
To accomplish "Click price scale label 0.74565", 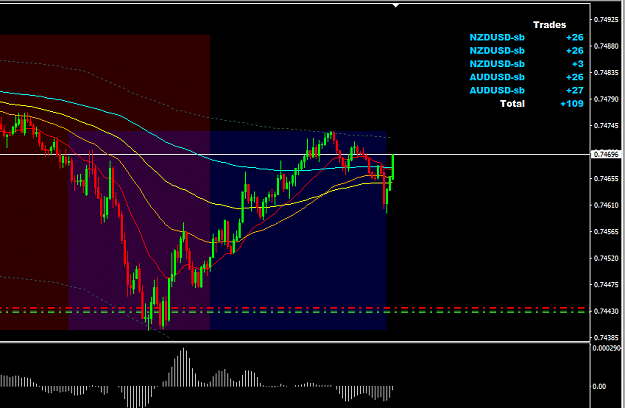I will (606, 231).
